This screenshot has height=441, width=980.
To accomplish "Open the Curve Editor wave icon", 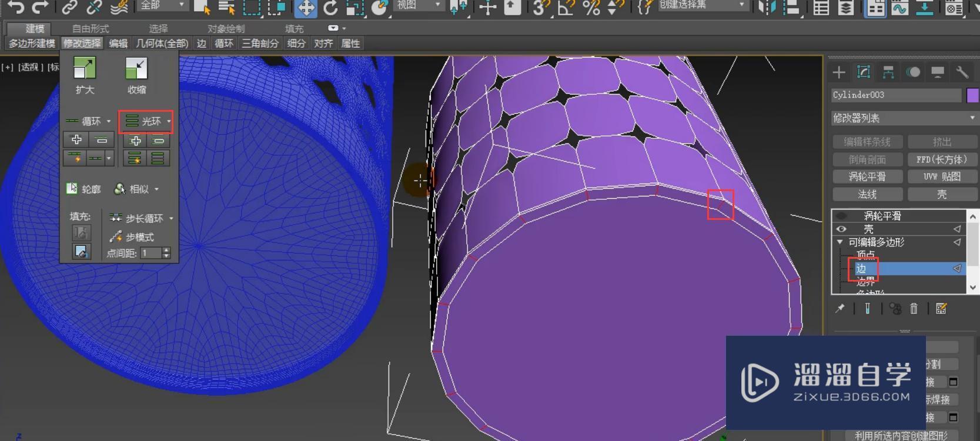I will [x=899, y=7].
